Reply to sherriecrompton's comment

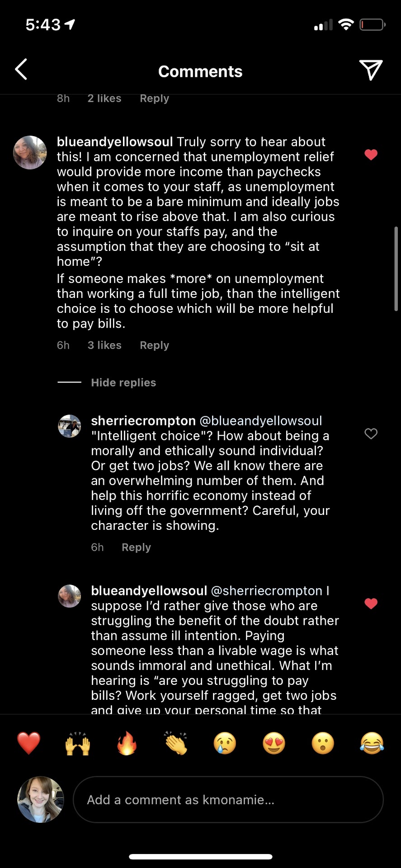(136, 547)
